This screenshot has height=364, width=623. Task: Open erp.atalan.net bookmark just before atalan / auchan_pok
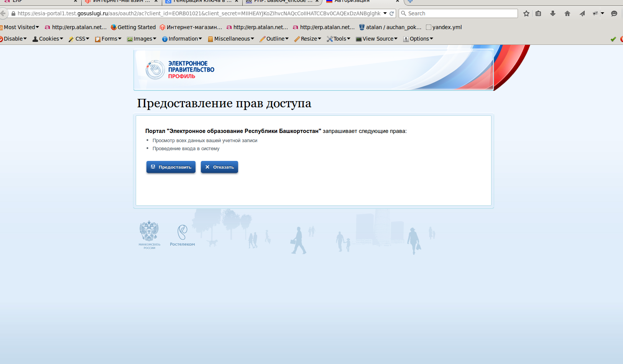pos(324,27)
